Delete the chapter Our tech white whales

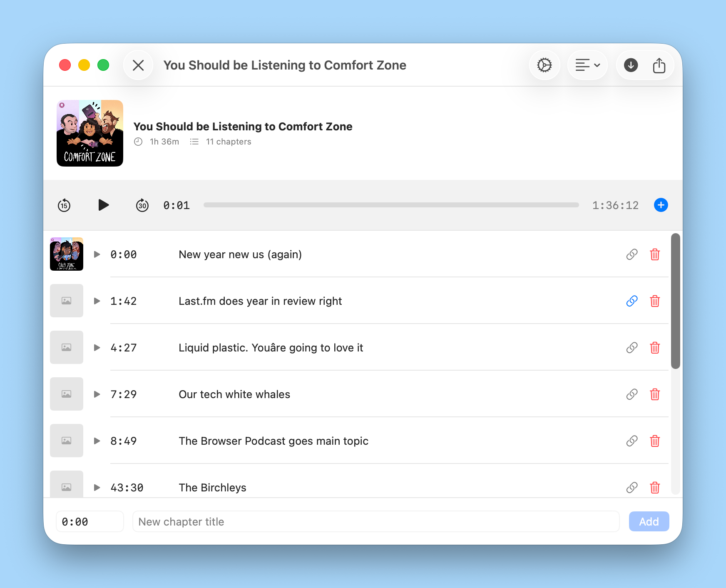[655, 394]
